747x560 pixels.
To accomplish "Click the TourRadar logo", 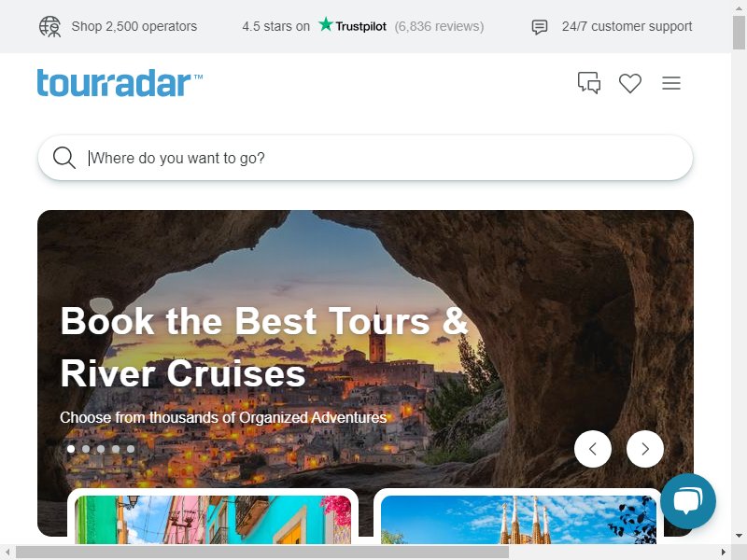I will tap(120, 83).
